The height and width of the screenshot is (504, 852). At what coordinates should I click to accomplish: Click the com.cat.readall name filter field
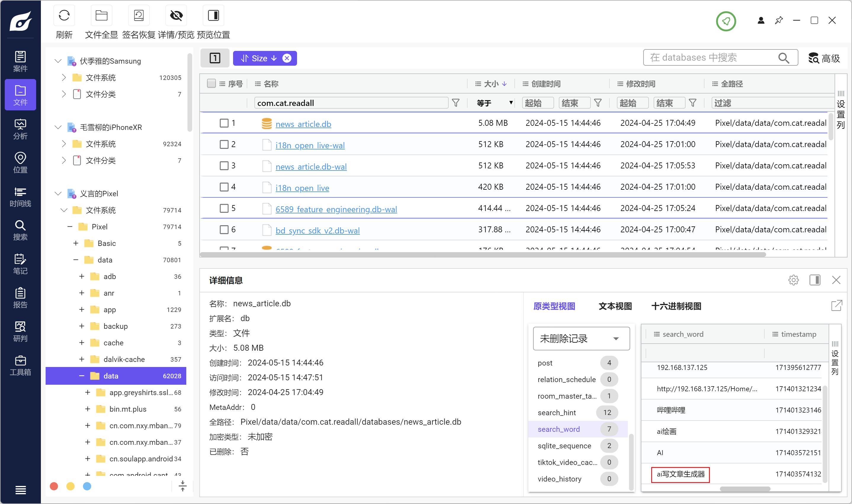(351, 103)
